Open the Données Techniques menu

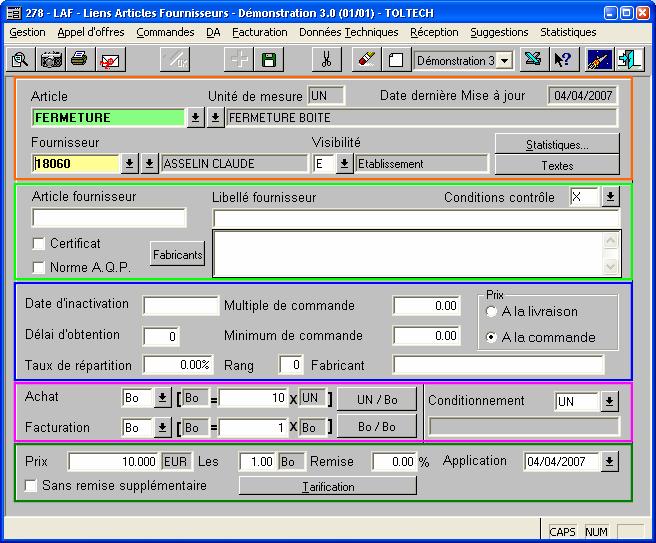pos(348,32)
